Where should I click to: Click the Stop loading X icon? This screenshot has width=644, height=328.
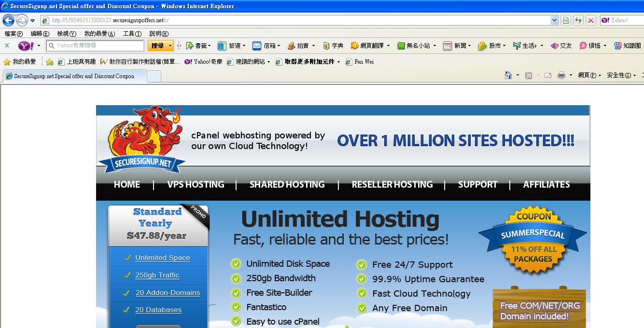[x=591, y=20]
